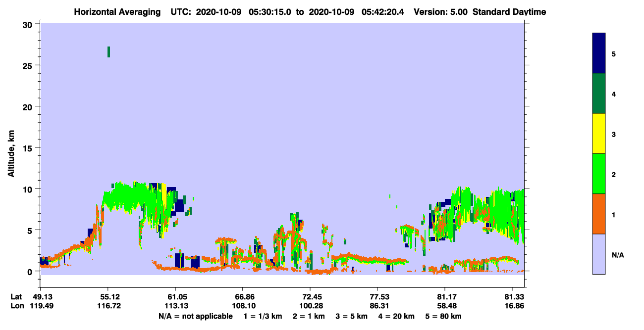Click the 'Lon' row label

point(17,306)
